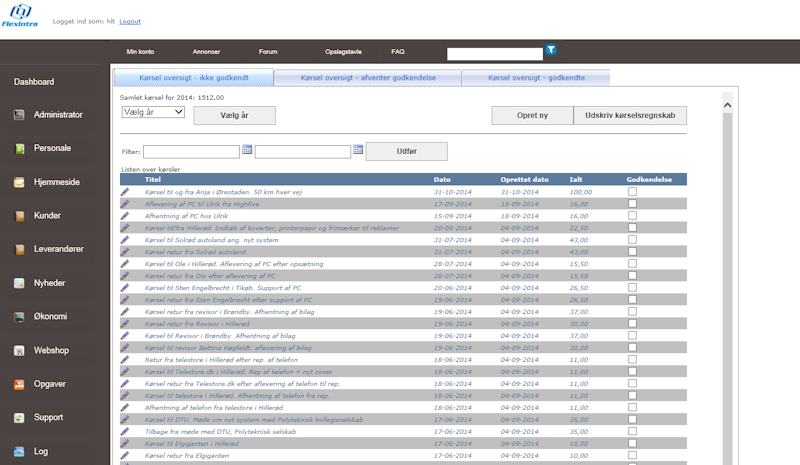Check approval box for 'Kørsel til og fra Anja'
Image resolution: width=800 pixels, height=465 pixels.
(x=633, y=191)
